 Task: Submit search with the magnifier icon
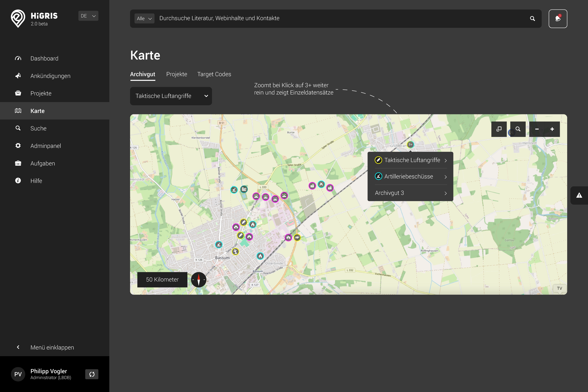[x=532, y=19]
